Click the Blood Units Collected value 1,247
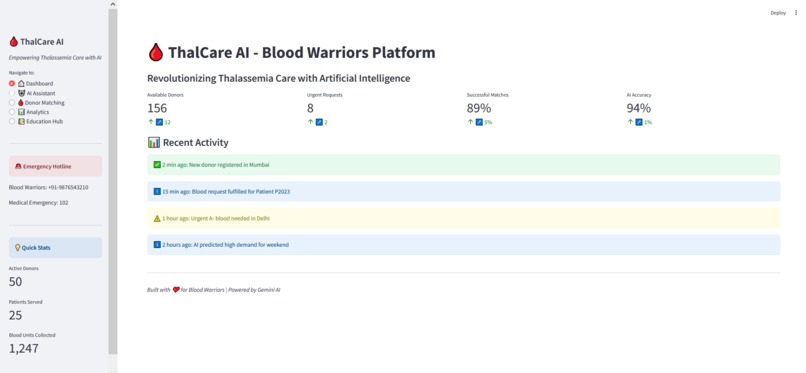This screenshot has width=806, height=373. (24, 348)
